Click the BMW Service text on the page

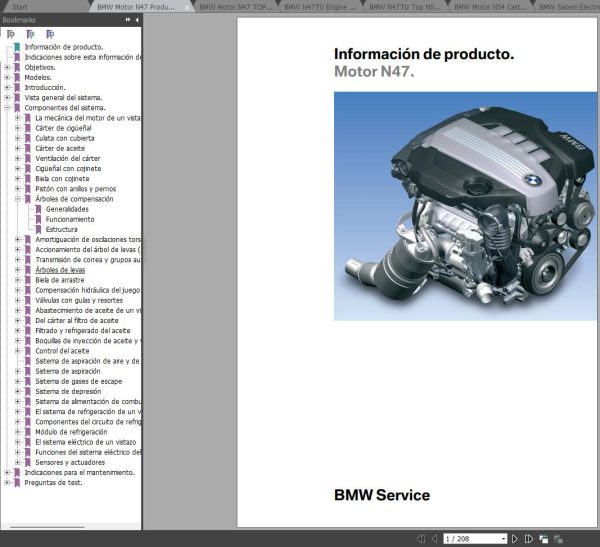382,495
